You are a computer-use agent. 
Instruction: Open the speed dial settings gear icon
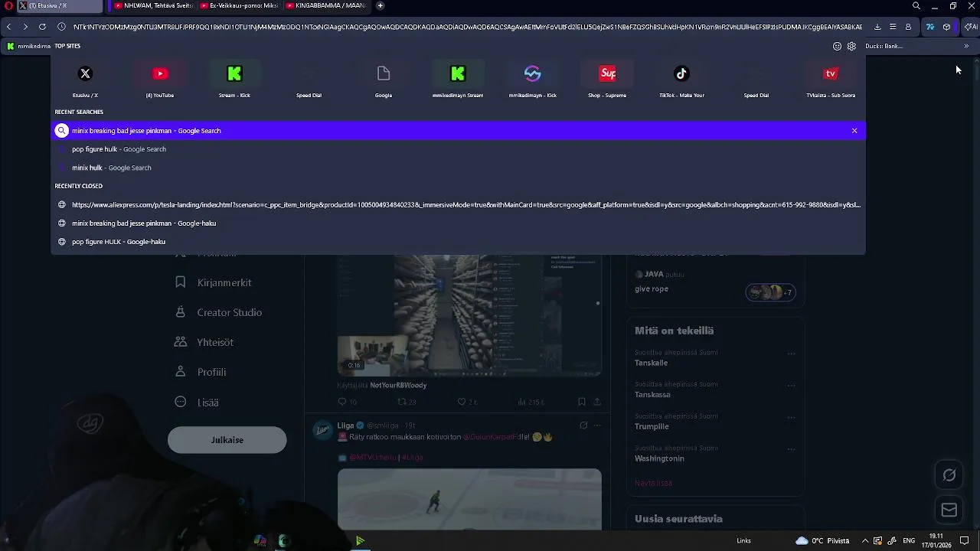(x=851, y=46)
